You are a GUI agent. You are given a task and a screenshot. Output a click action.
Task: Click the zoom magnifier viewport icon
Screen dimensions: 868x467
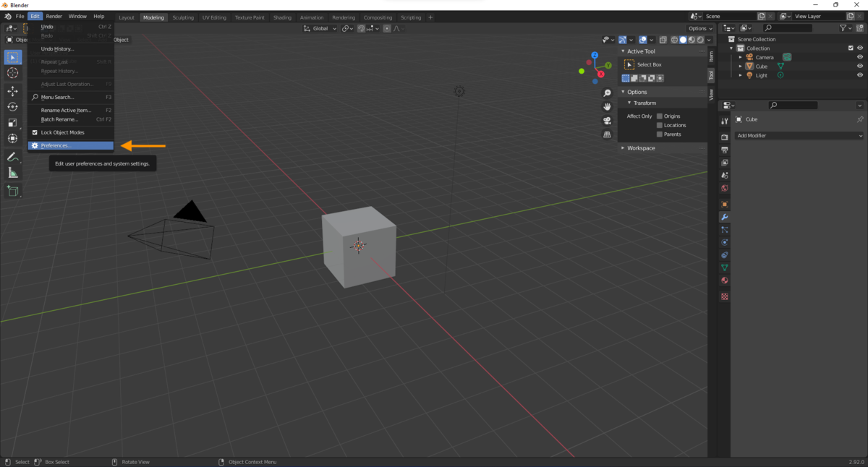tap(607, 93)
